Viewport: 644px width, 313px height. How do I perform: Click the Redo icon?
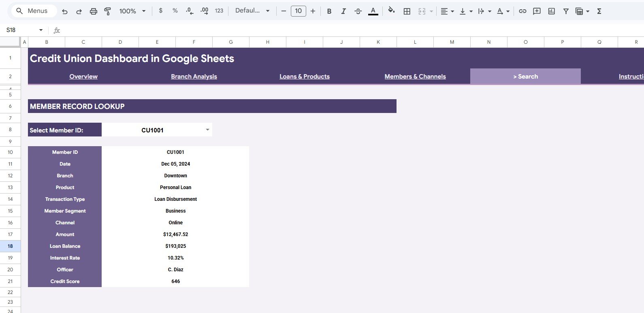point(79,11)
